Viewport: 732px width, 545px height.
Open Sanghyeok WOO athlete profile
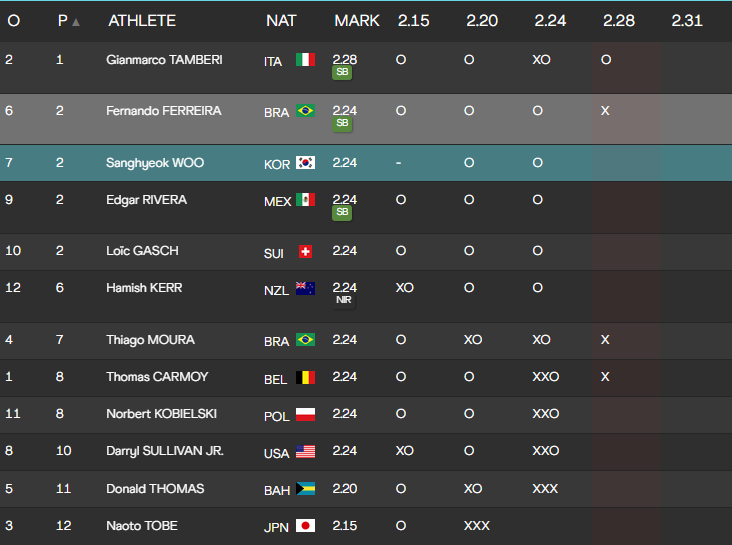(155, 162)
